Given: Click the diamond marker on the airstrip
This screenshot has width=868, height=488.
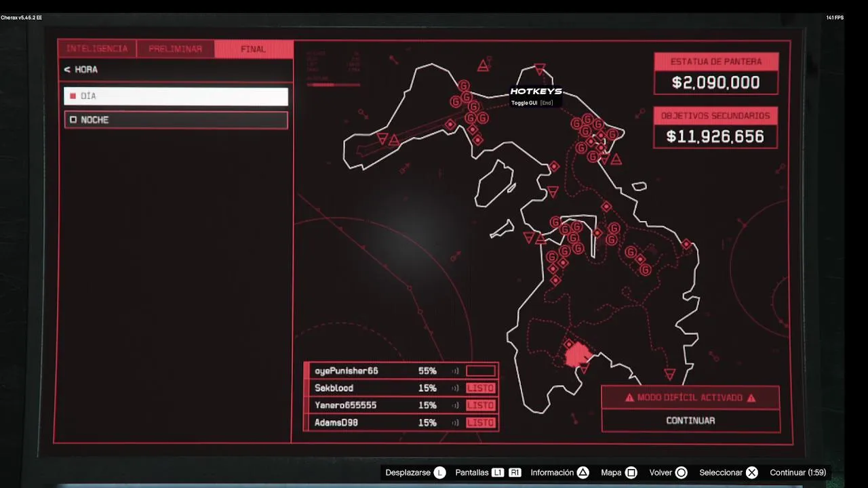Looking at the screenshot, I should pos(450,125).
